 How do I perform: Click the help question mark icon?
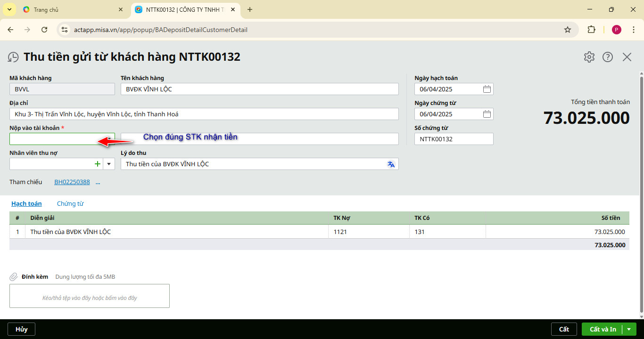(x=608, y=57)
